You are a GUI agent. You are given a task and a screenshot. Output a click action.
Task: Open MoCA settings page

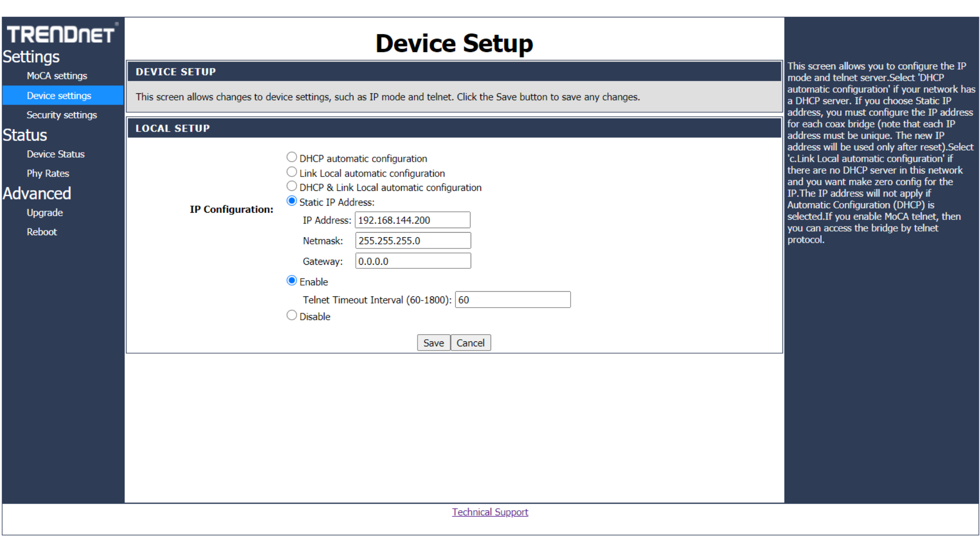click(57, 76)
